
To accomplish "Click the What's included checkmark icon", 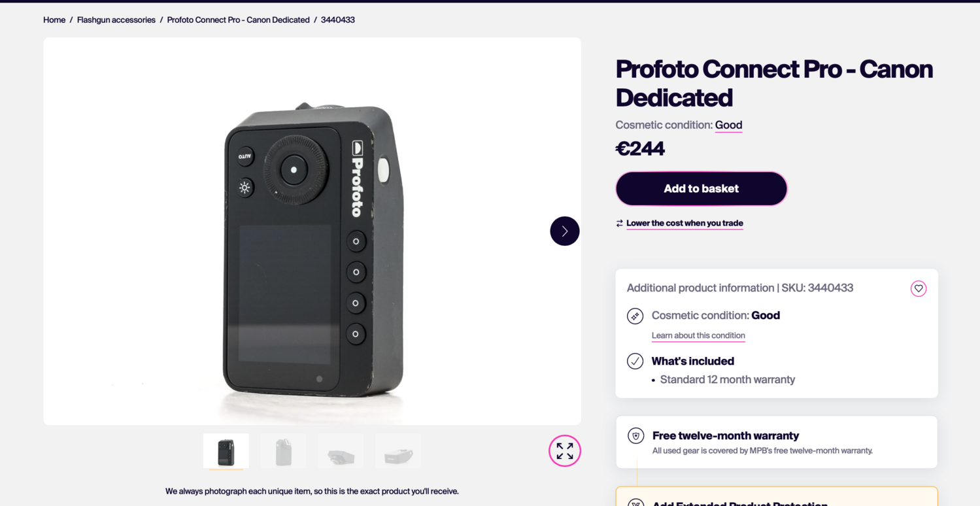I will tap(635, 361).
